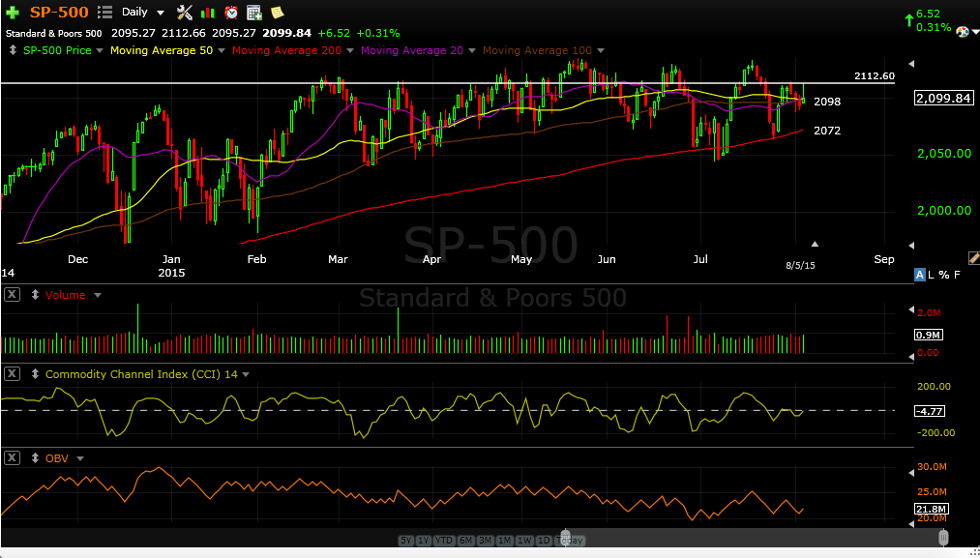Viewport: 980px width, 558px height.
Task: Expand the Moving Average 200 dropdown arrow
Action: (350, 50)
